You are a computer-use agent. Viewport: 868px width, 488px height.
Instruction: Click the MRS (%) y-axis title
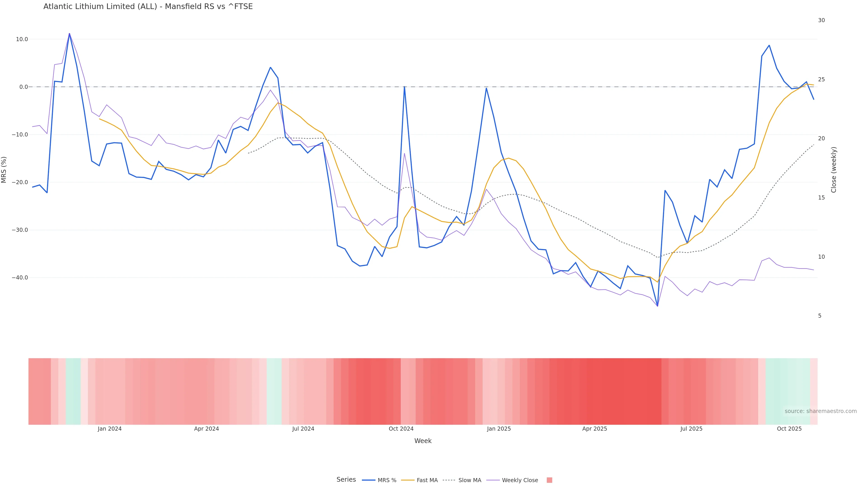pos(4,169)
